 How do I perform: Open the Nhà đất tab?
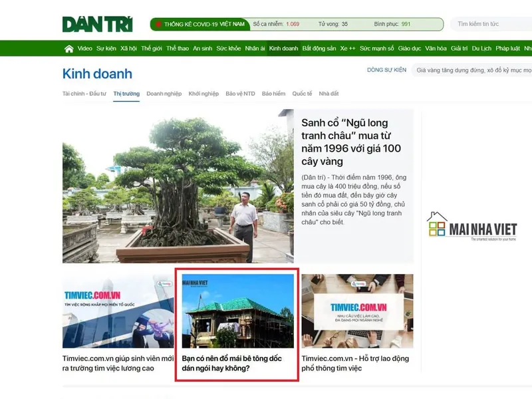[329, 94]
